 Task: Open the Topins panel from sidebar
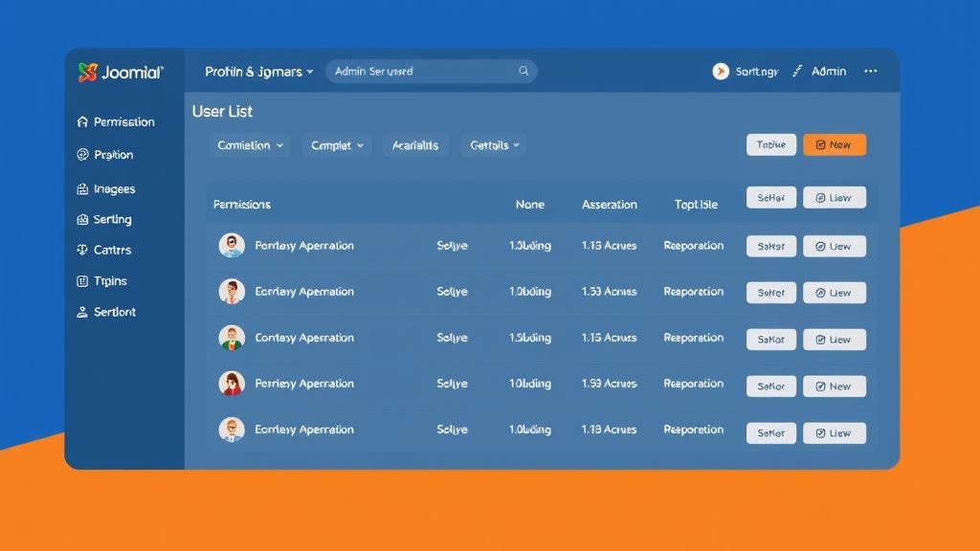coord(104,280)
